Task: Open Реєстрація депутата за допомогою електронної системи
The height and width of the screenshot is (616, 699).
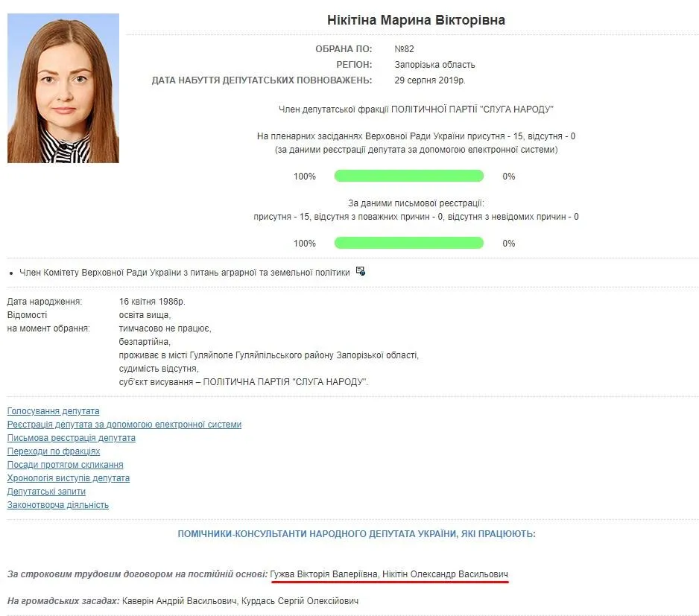Action: tap(124, 424)
